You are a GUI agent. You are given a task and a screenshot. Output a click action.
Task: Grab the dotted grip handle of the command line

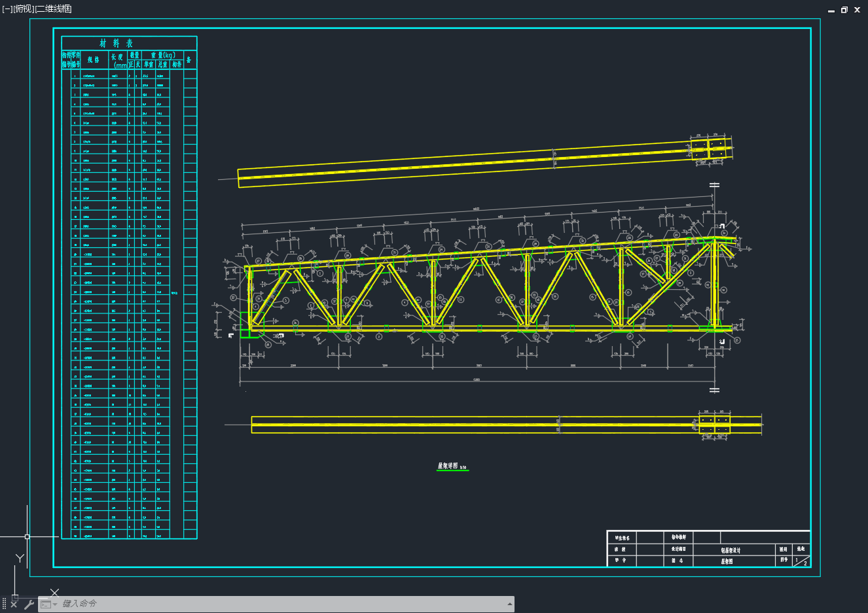5,604
